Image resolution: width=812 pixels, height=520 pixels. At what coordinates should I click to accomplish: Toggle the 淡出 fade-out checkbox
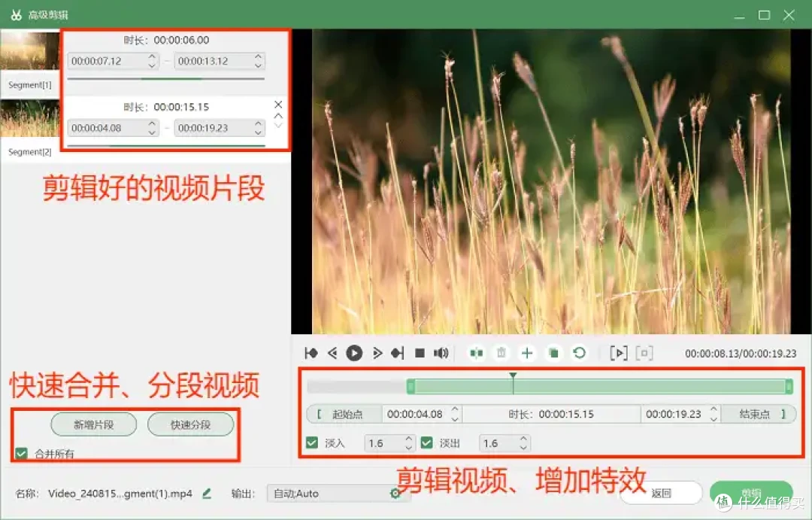427,442
